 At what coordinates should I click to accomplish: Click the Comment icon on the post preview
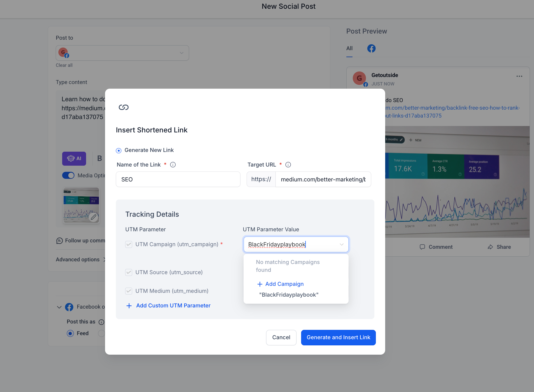pyautogui.click(x=422, y=247)
